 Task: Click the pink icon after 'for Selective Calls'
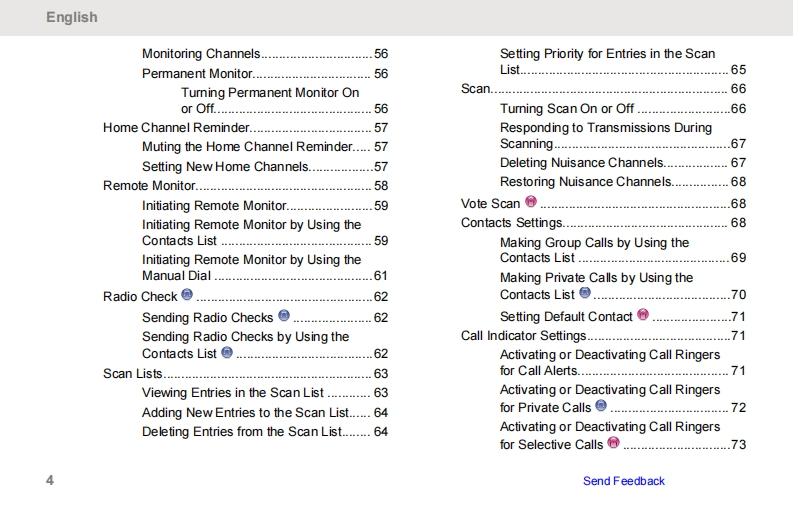coord(613,443)
